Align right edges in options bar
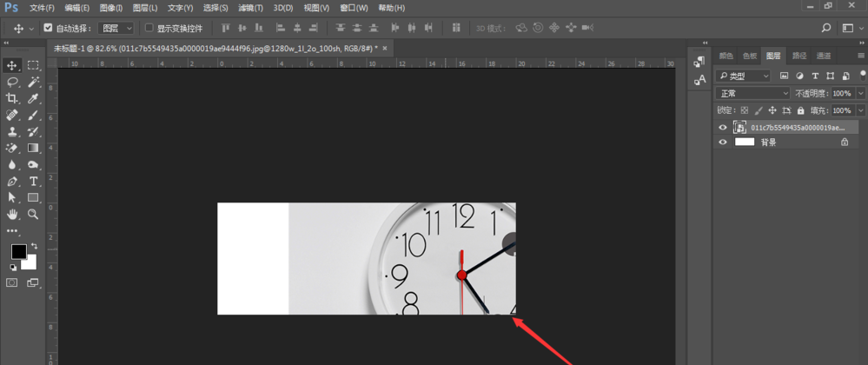 click(314, 28)
